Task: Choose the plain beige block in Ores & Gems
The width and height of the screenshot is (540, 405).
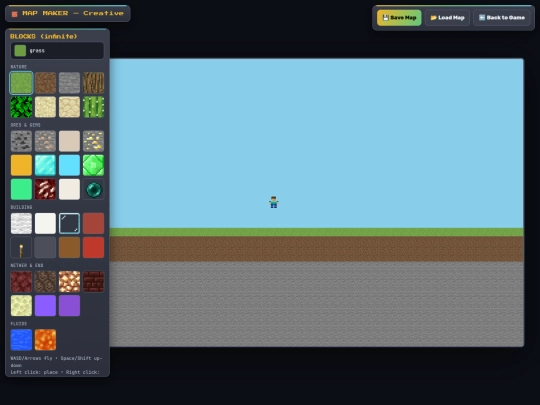Action: click(69, 141)
